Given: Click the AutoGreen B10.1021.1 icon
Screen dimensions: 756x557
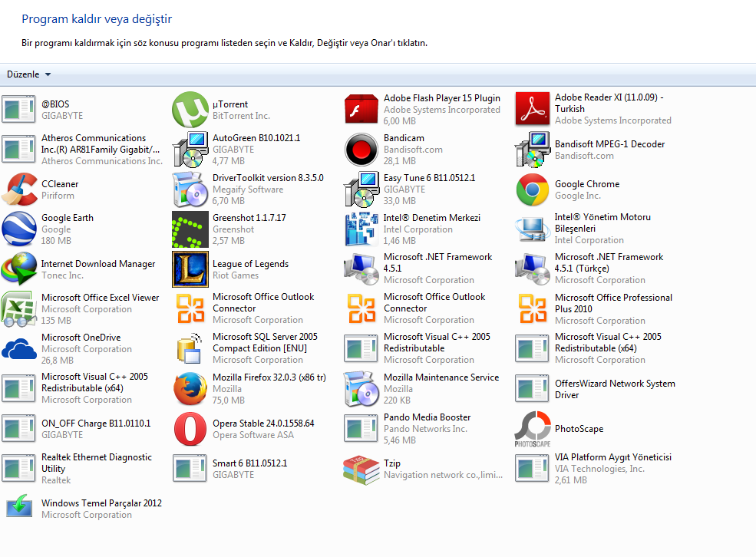Looking at the screenshot, I should [190, 150].
